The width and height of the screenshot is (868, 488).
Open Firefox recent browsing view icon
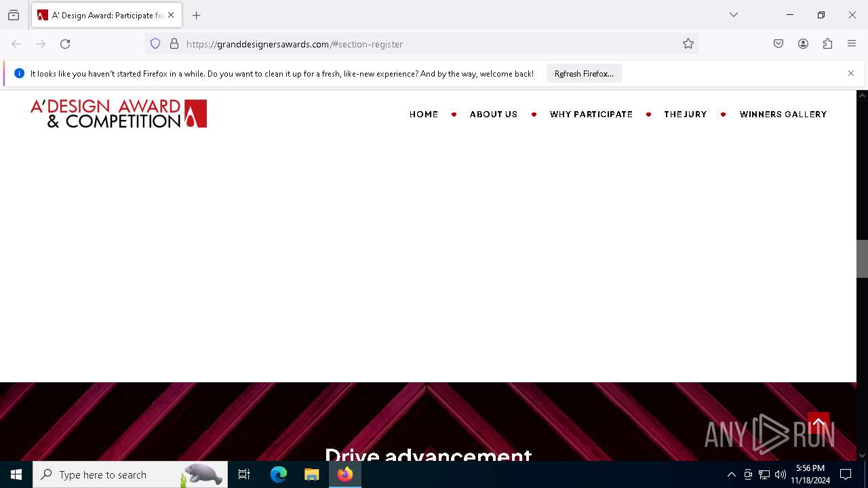point(14,15)
